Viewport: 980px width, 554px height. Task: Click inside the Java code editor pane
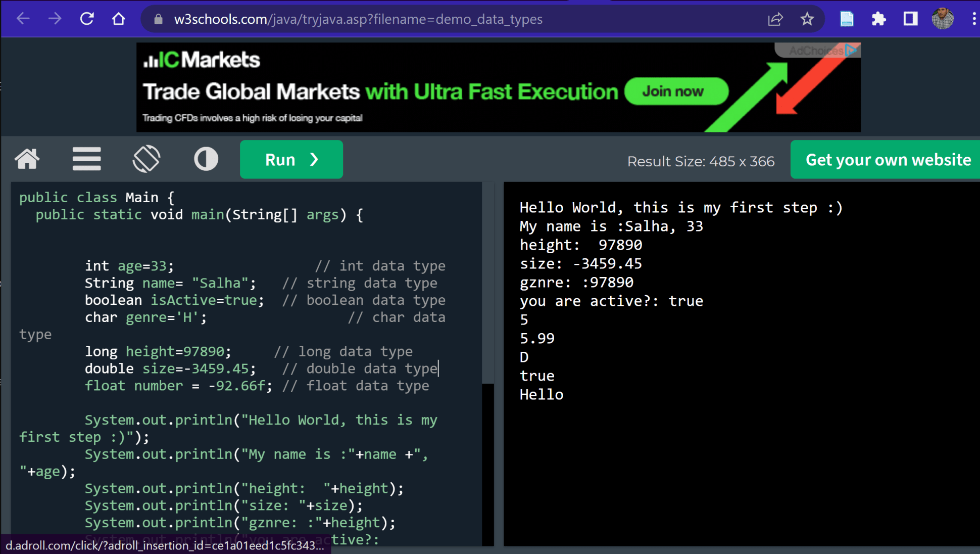coord(248,354)
